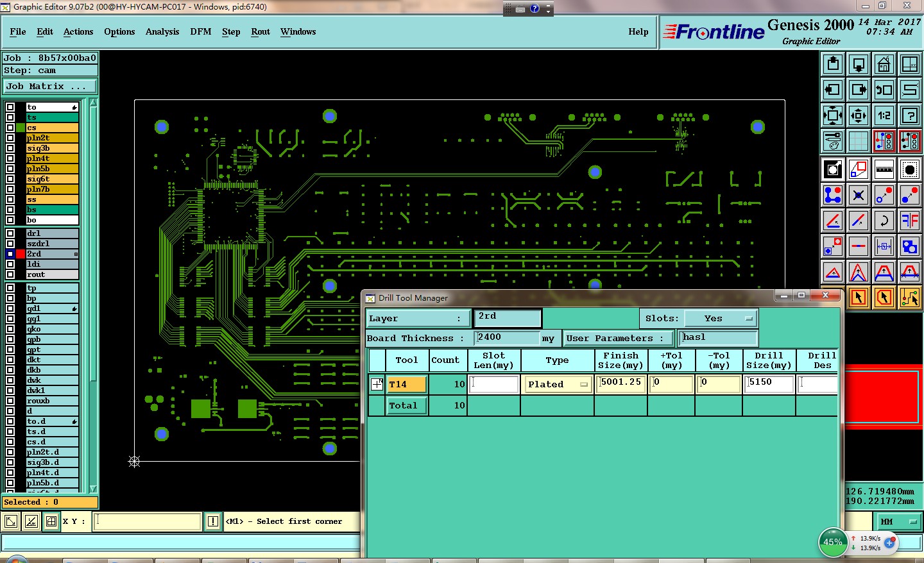
Task: Click the pan up view icon
Action: pos(833,64)
